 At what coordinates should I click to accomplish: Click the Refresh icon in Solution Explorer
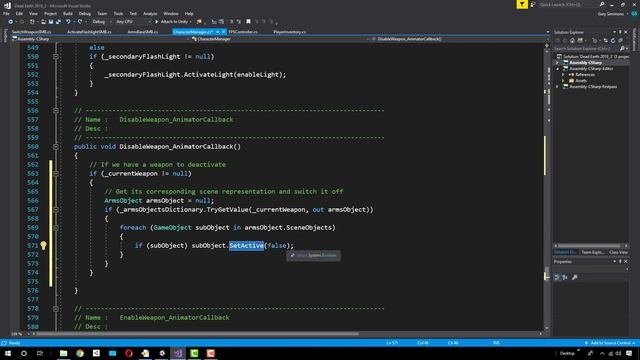coord(613,40)
